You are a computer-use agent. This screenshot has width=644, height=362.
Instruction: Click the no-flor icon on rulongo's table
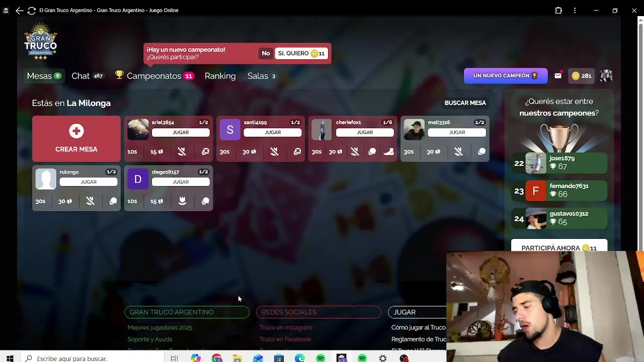(90, 201)
